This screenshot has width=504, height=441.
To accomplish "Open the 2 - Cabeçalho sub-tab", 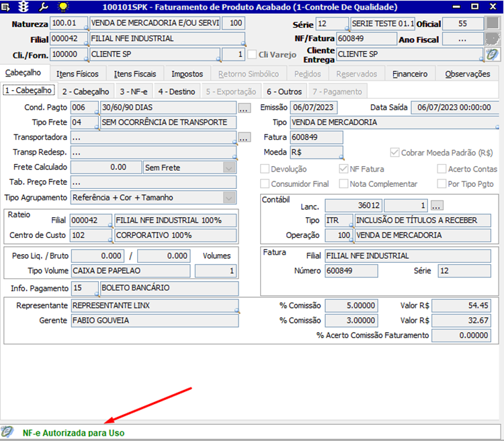I will (85, 91).
